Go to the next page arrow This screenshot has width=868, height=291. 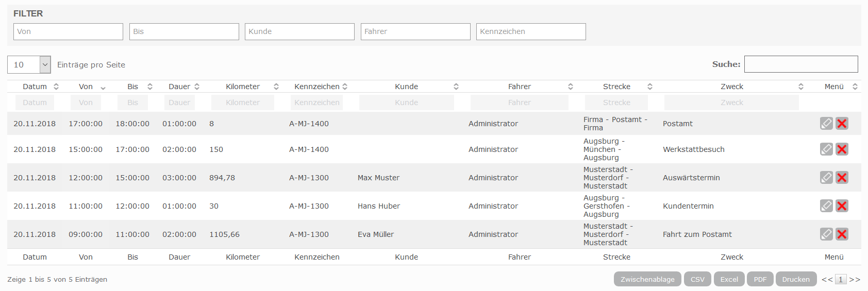(855, 280)
